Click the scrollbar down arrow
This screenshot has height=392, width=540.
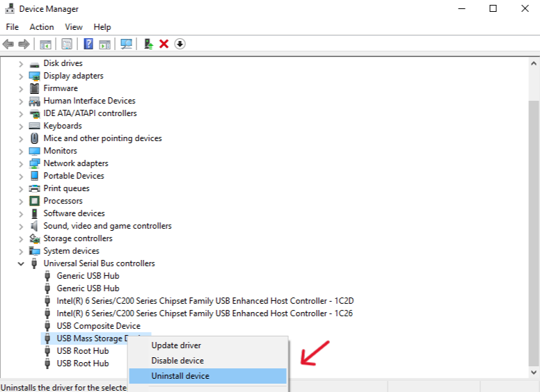pyautogui.click(x=534, y=373)
